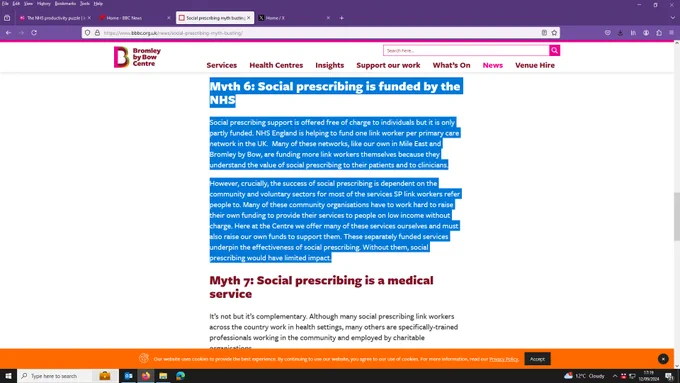680x383 pixels.
Task: Open the File menu
Action: pos(5,3)
